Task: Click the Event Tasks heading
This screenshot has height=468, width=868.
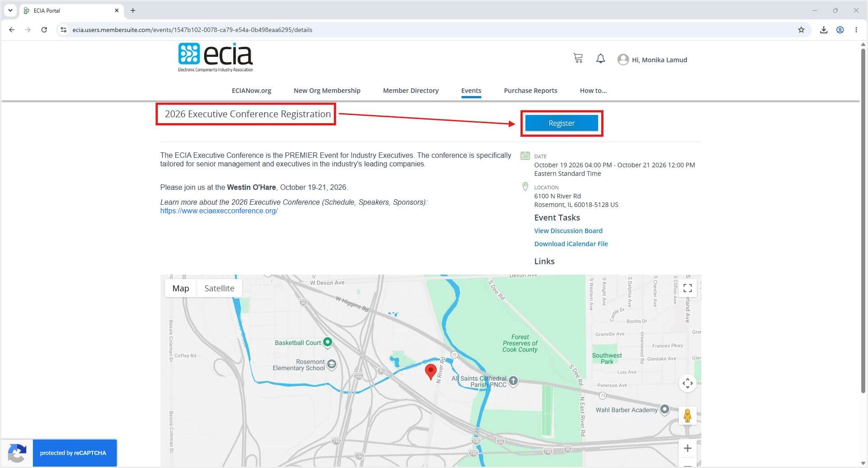Action: 557,218
